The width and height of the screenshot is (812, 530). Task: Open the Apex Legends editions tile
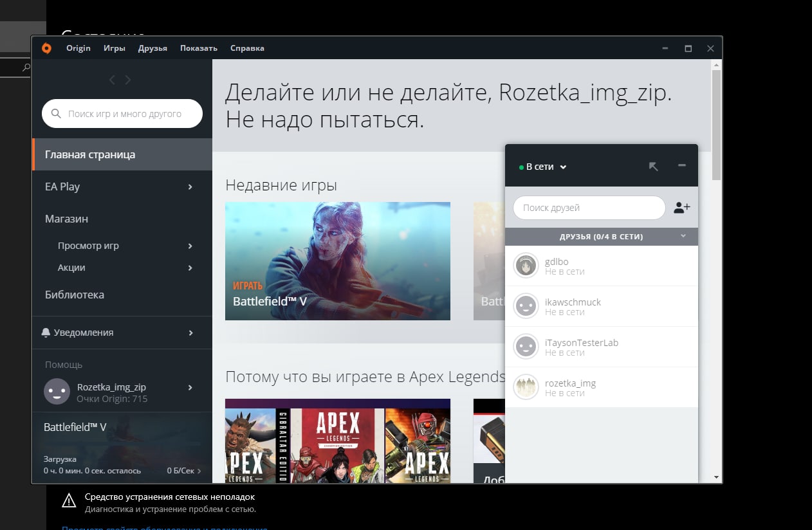coord(338,441)
